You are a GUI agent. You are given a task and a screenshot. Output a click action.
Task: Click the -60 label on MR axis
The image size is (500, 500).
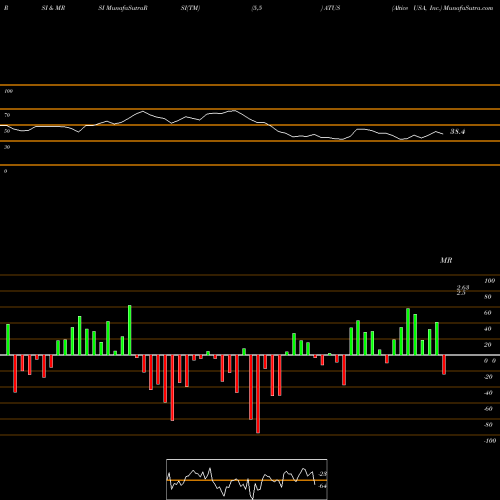point(488,409)
